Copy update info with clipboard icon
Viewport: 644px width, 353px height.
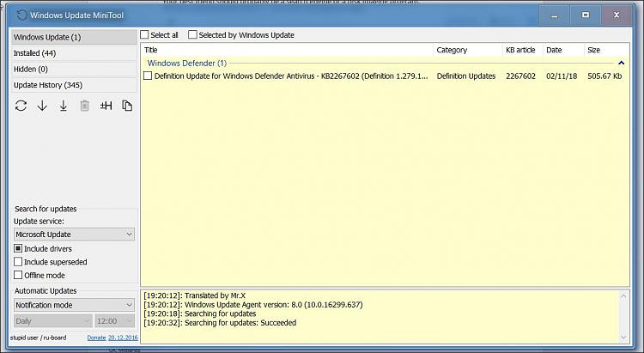click(x=127, y=106)
